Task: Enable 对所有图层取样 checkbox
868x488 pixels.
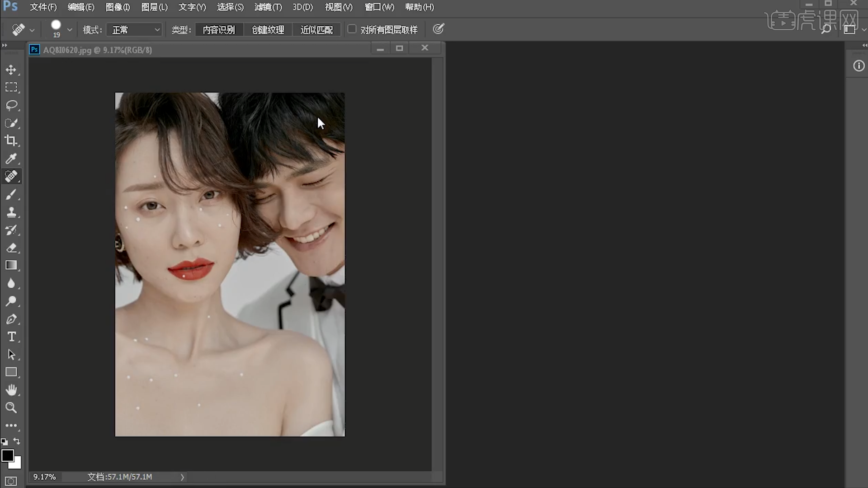Action: pyautogui.click(x=352, y=29)
